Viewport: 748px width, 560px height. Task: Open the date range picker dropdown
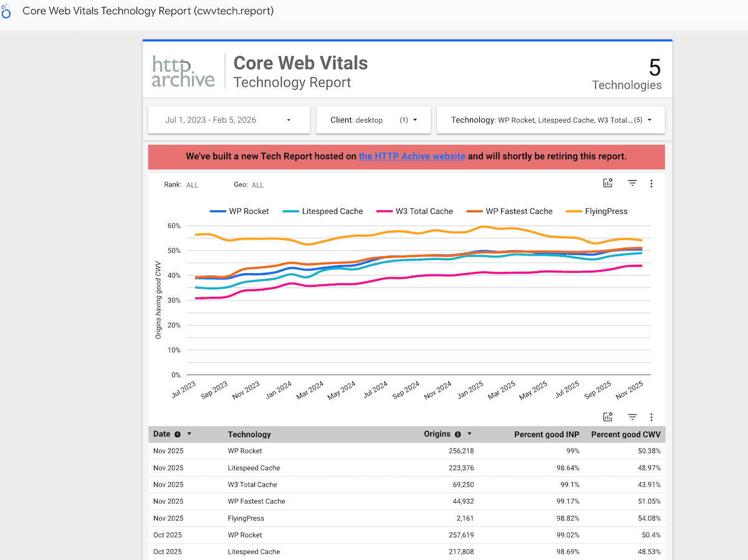[229, 120]
